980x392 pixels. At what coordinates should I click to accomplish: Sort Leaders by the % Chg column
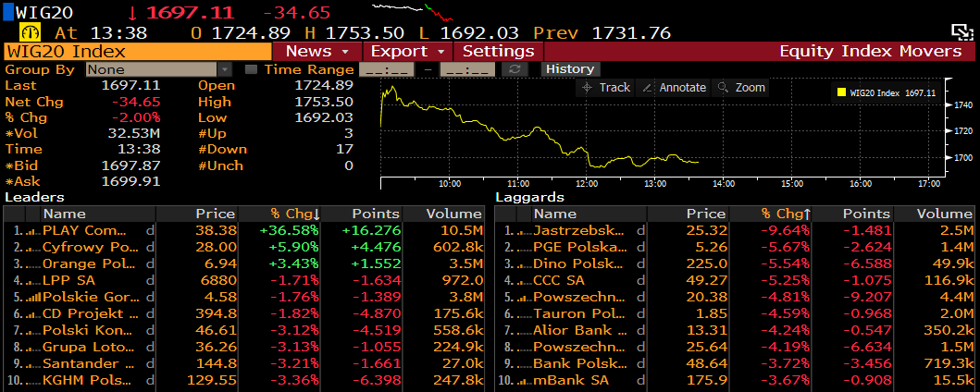pyautogui.click(x=295, y=214)
